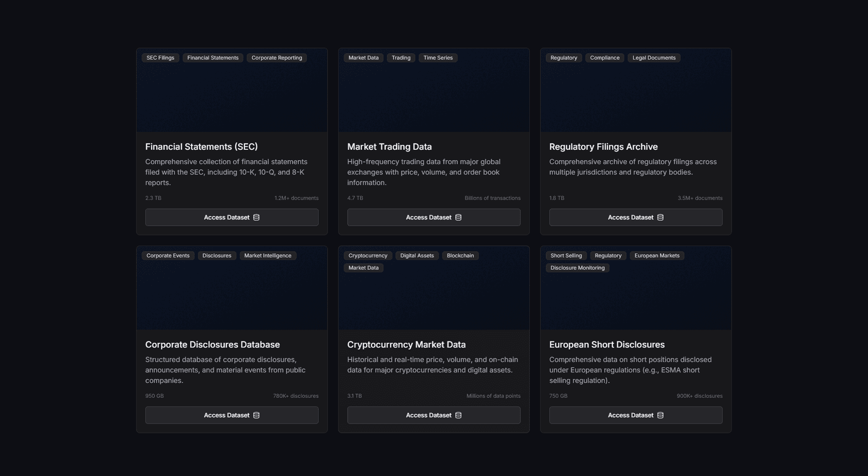Select the Disclosures tag
Image resolution: width=868 pixels, height=476 pixels.
(x=217, y=255)
